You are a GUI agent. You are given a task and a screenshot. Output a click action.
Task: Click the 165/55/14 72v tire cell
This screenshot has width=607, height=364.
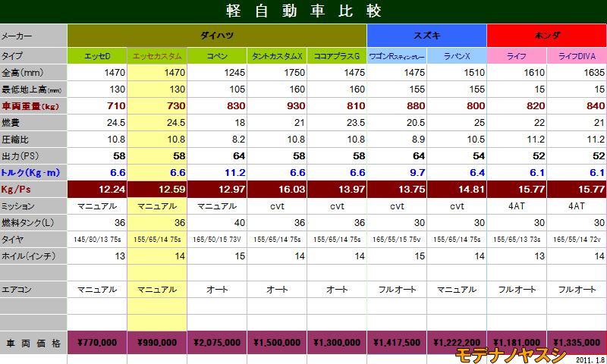[x=577, y=240]
